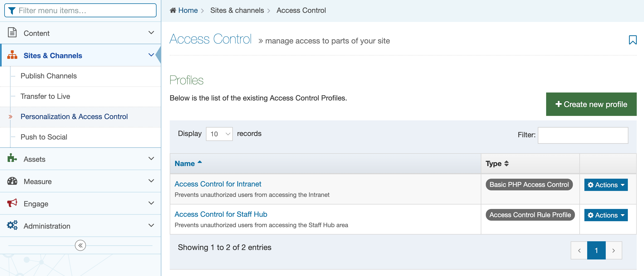Screen dimensions: 644x276
Task: Select the orange Sites & Channels hierarchy icon
Action: tap(12, 55)
